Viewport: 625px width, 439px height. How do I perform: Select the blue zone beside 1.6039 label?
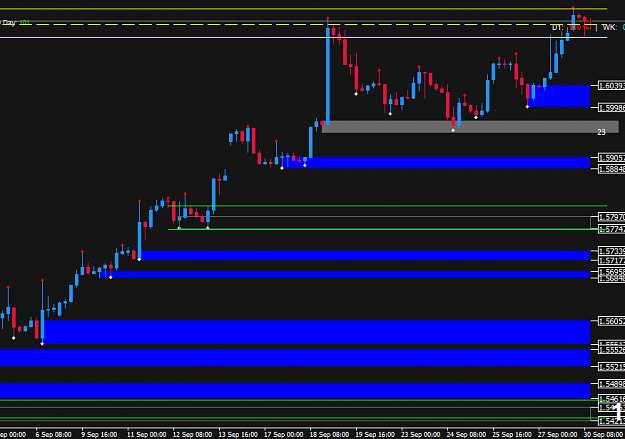559,96
